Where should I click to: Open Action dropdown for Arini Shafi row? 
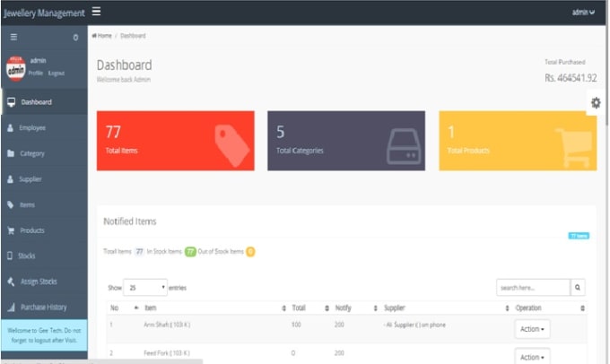click(x=532, y=329)
